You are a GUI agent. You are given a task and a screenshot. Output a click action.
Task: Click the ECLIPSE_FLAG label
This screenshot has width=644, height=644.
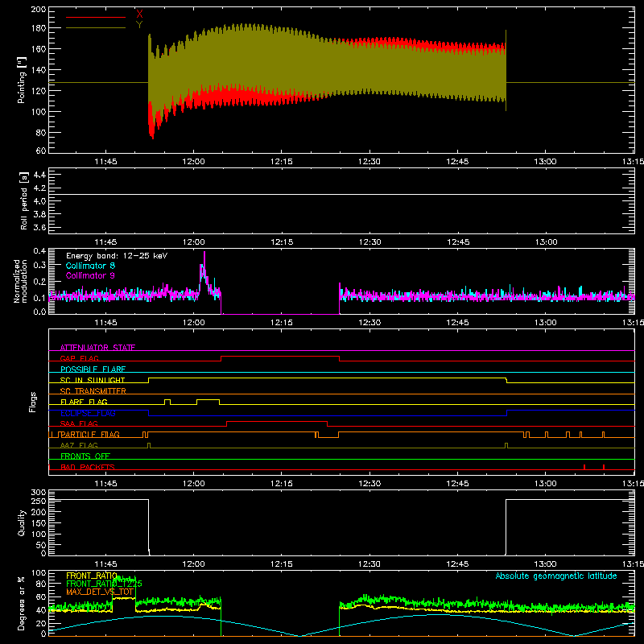[88, 413]
